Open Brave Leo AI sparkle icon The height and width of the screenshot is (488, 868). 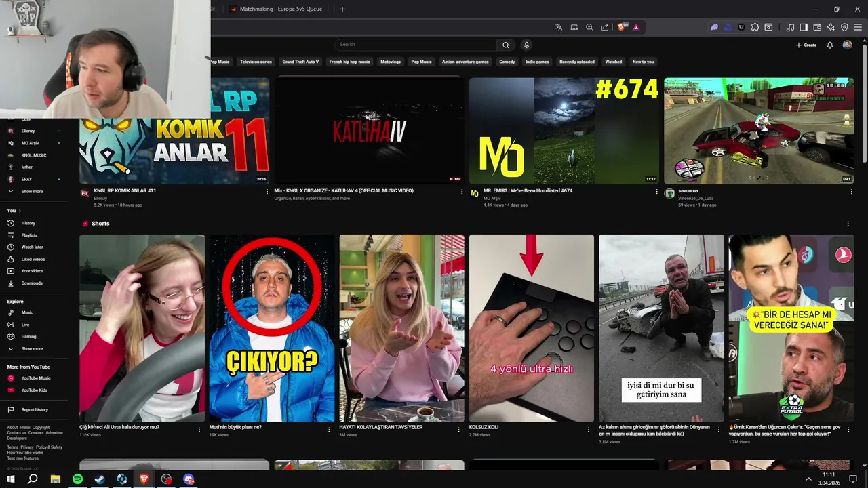point(831,27)
